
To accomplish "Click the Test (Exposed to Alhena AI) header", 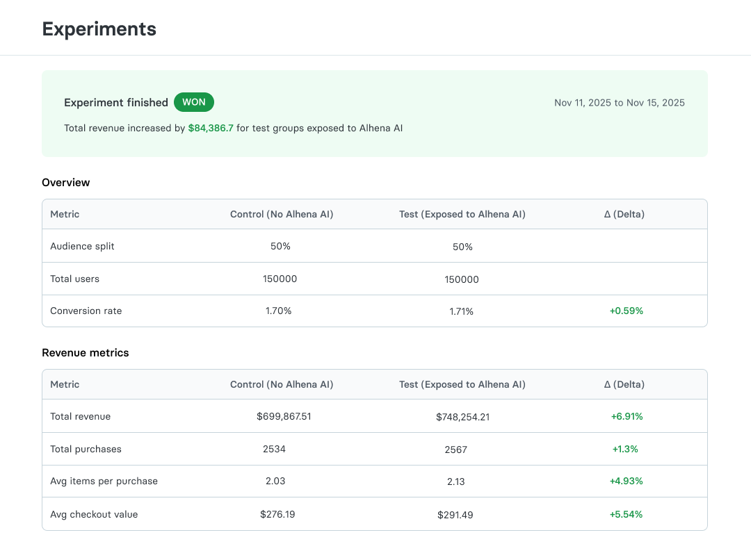I will coord(462,214).
